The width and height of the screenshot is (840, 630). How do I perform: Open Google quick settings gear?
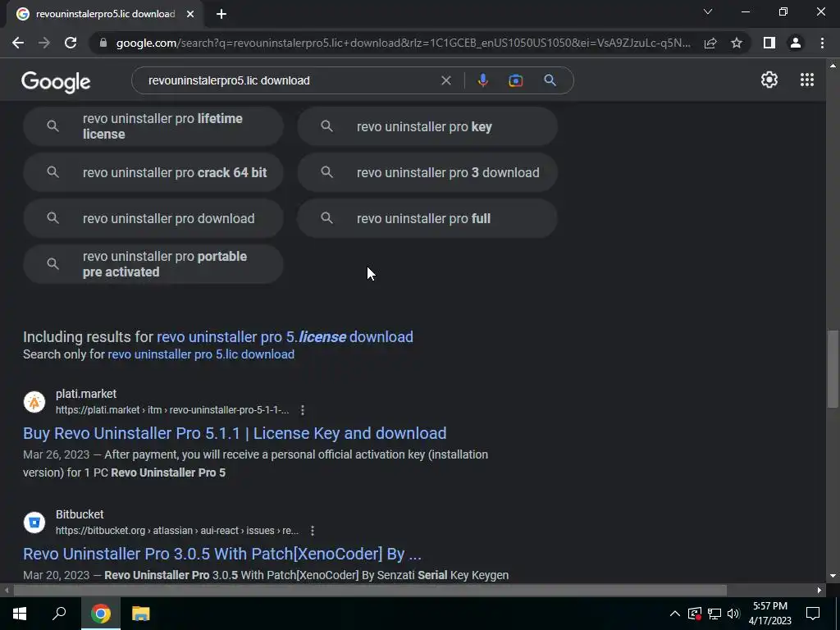click(769, 80)
